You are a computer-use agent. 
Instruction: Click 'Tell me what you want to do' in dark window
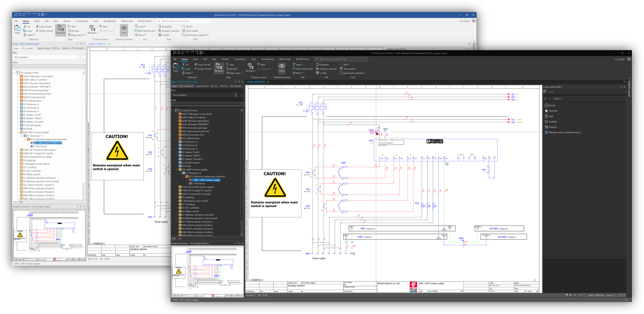[332, 59]
